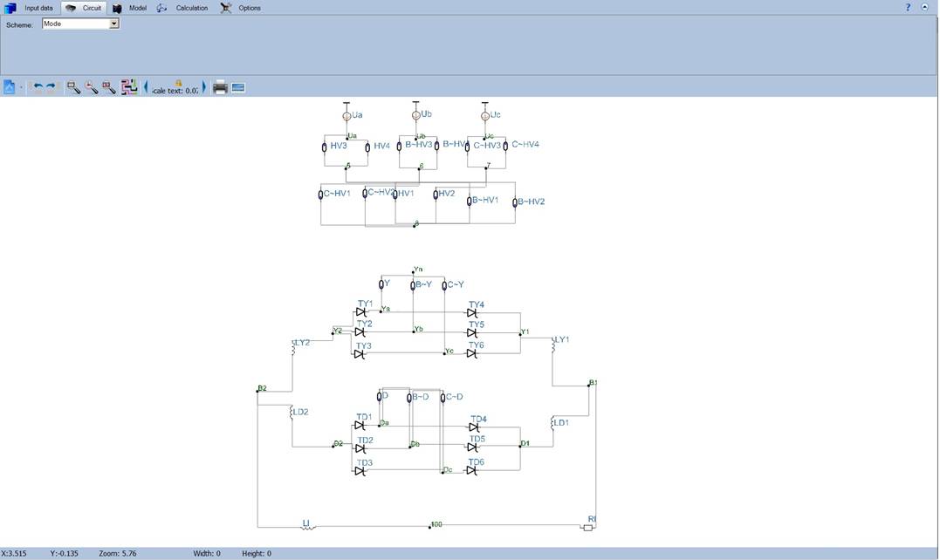This screenshot has width=940, height=560.
Task: Click node label D1
Action: (525, 444)
